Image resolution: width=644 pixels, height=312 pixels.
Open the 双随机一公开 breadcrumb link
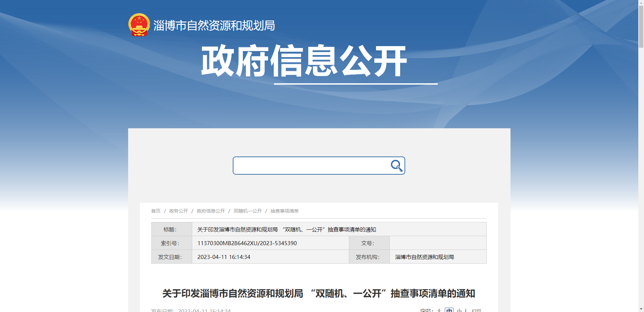tap(247, 211)
